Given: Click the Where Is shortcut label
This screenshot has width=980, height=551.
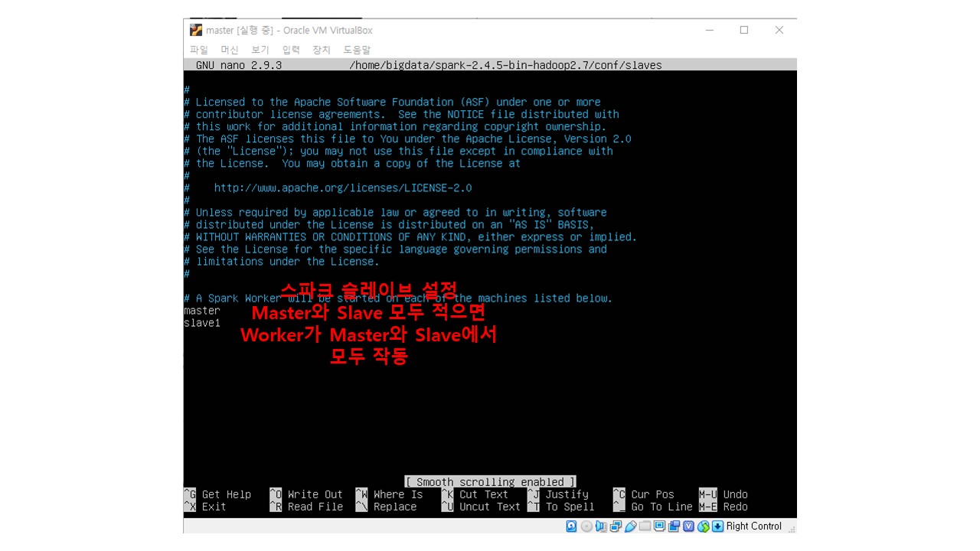Looking at the screenshot, I should (397, 494).
